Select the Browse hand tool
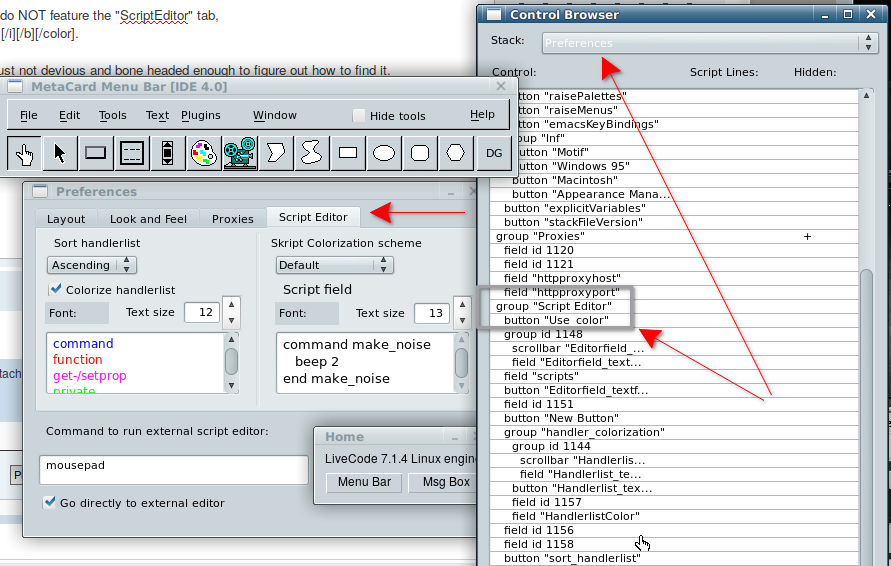The image size is (891, 566). pos(25,153)
